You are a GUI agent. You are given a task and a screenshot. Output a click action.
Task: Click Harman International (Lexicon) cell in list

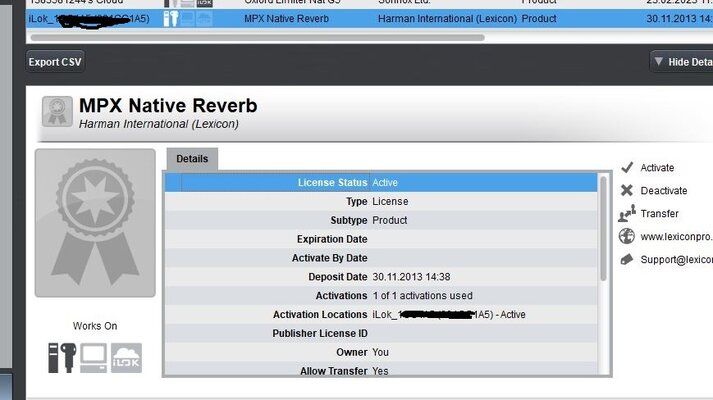tap(447, 19)
